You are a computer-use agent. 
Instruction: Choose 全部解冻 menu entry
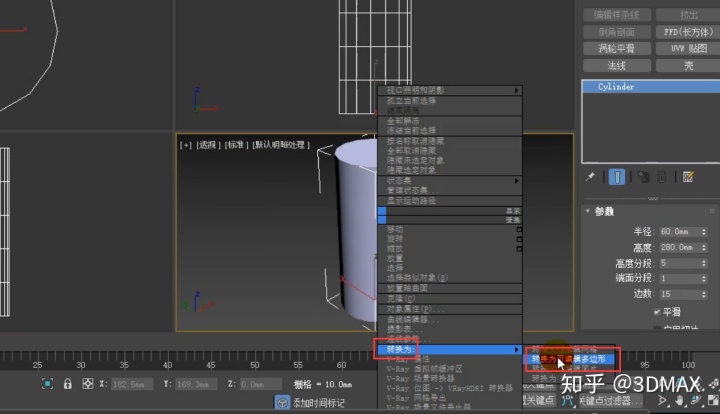pyautogui.click(x=450, y=121)
